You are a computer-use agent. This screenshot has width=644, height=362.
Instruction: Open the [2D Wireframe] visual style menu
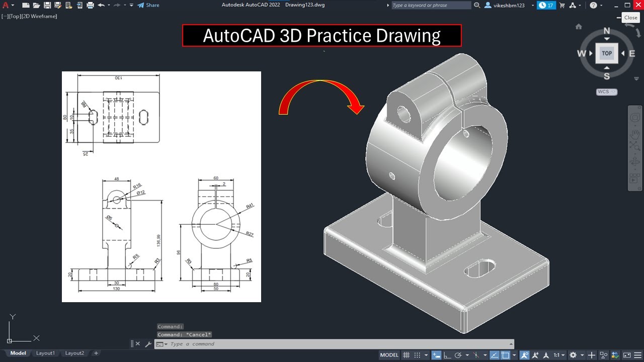pyautogui.click(x=39, y=16)
